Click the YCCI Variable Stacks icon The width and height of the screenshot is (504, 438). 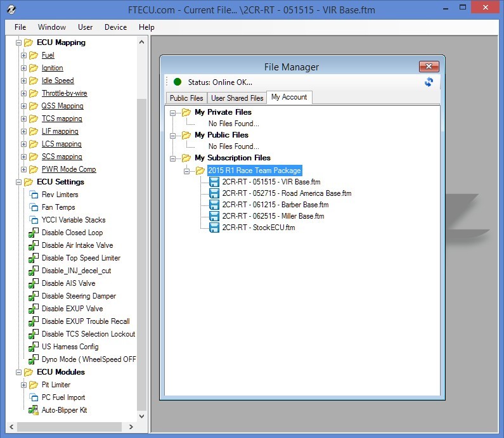(34, 220)
